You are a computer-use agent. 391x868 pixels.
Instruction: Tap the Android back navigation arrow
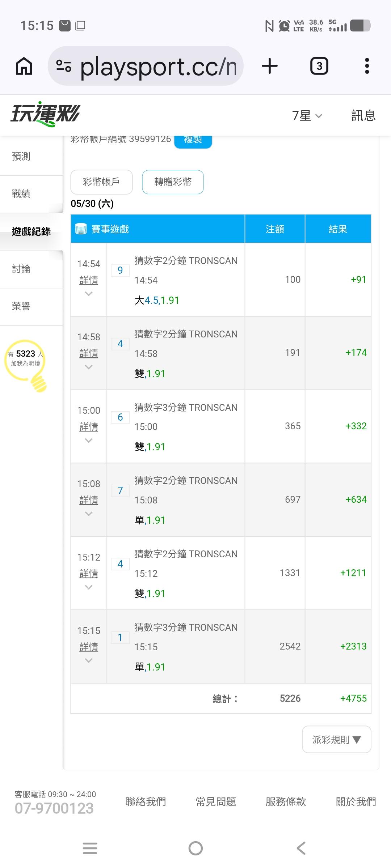(x=301, y=848)
